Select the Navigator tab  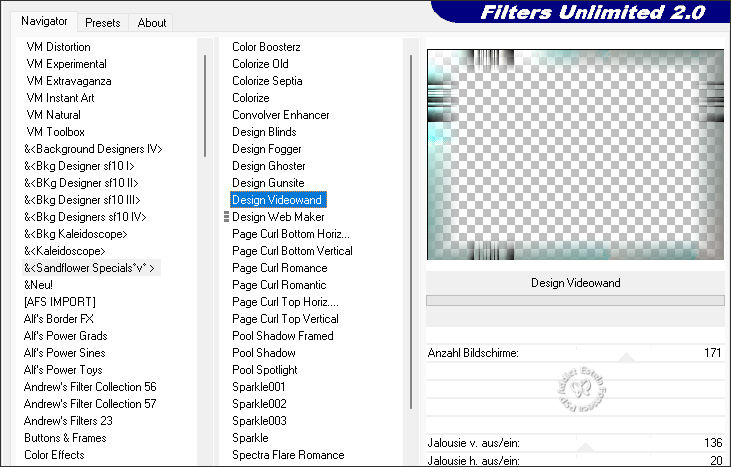point(45,21)
